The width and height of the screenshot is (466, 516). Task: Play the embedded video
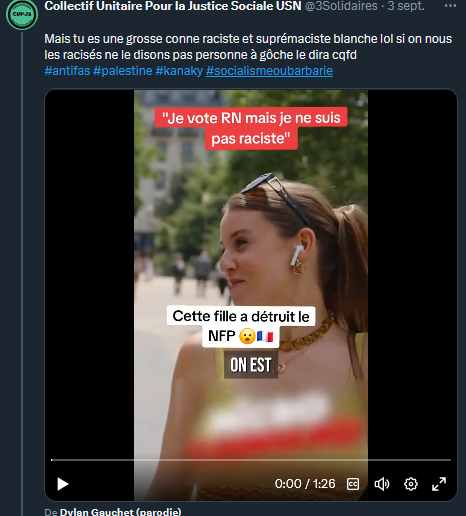pyautogui.click(x=62, y=484)
